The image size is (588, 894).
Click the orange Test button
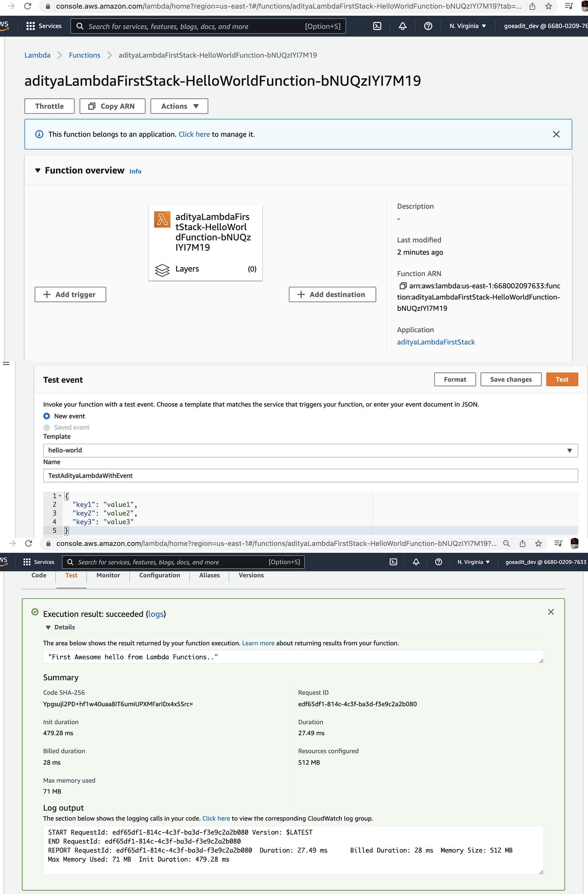click(562, 379)
